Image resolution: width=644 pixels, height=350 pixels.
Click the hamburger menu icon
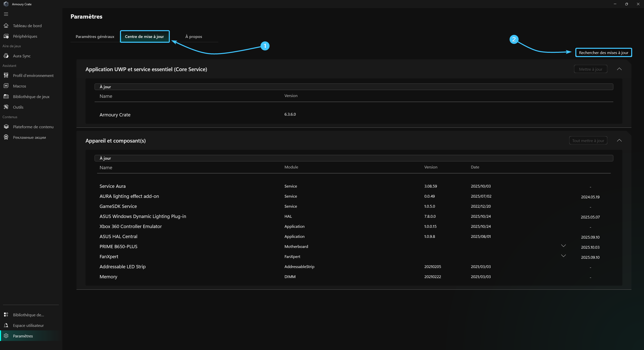[6, 14]
